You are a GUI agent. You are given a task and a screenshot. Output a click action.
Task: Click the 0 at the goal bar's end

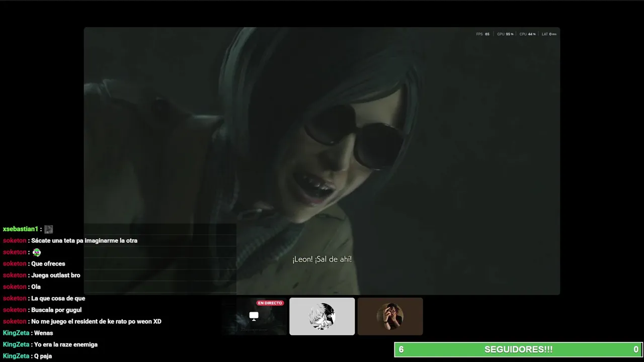[636, 349]
